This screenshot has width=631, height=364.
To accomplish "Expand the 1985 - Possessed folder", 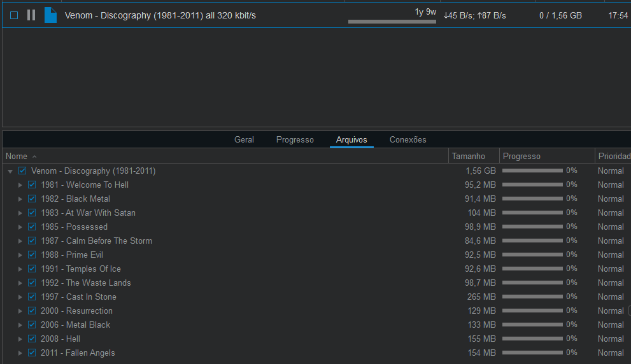I will click(x=20, y=227).
